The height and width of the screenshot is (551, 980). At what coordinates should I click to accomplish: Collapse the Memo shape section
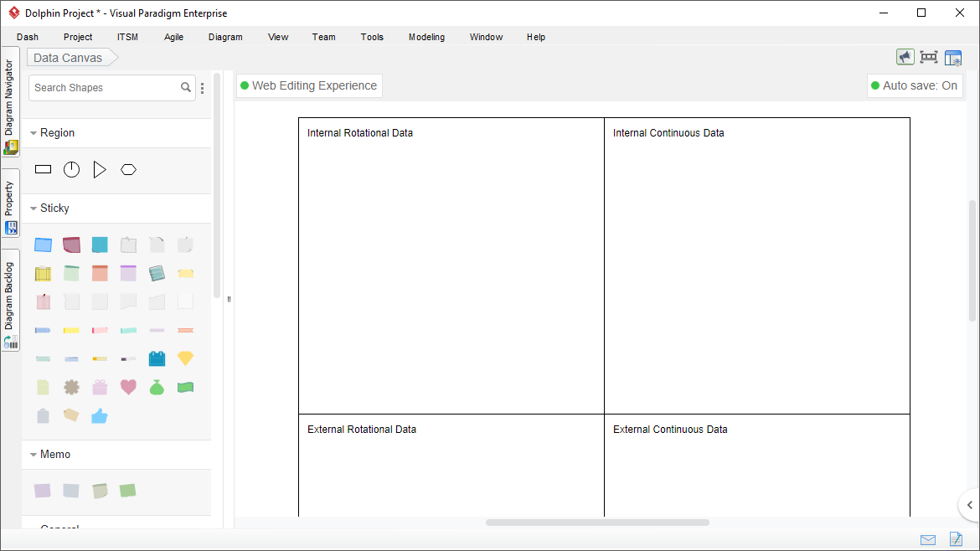pyautogui.click(x=34, y=454)
